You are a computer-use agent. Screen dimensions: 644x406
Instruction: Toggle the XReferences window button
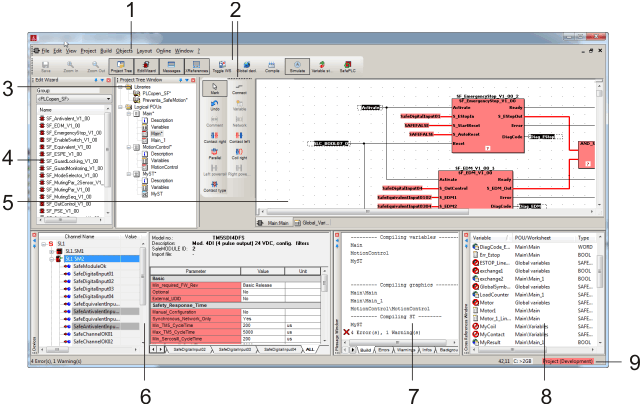coord(197,66)
